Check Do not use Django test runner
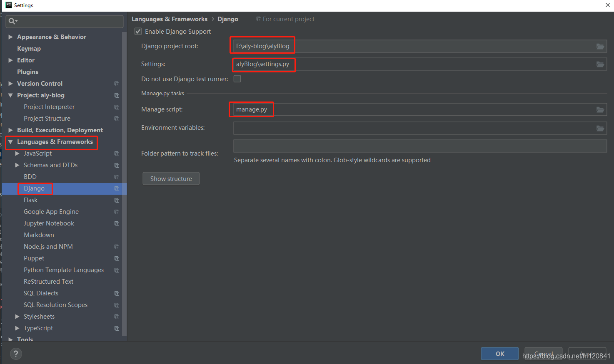Screen dimensions: 614x364 (x=237, y=79)
